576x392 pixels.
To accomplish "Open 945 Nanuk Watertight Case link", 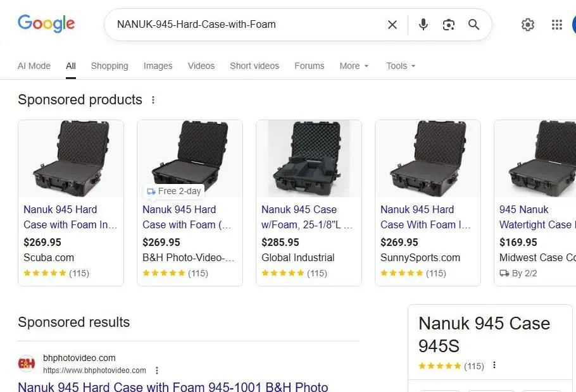I will pos(537,217).
